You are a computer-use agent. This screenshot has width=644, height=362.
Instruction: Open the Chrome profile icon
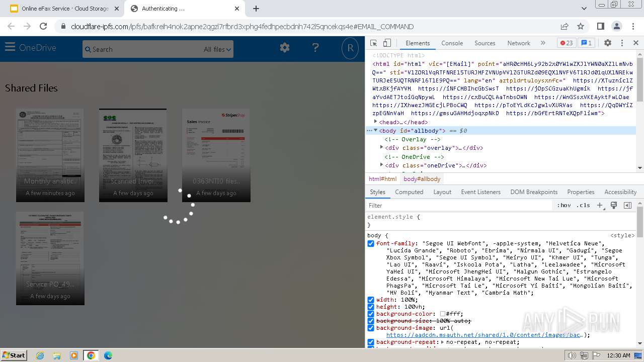616,26
